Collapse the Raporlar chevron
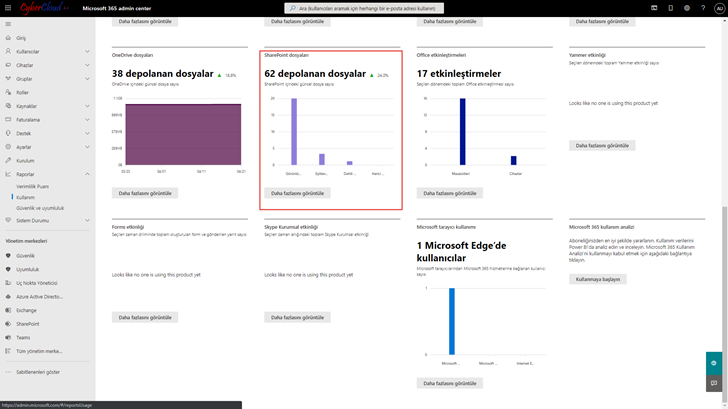The image size is (728, 409). tap(87, 174)
